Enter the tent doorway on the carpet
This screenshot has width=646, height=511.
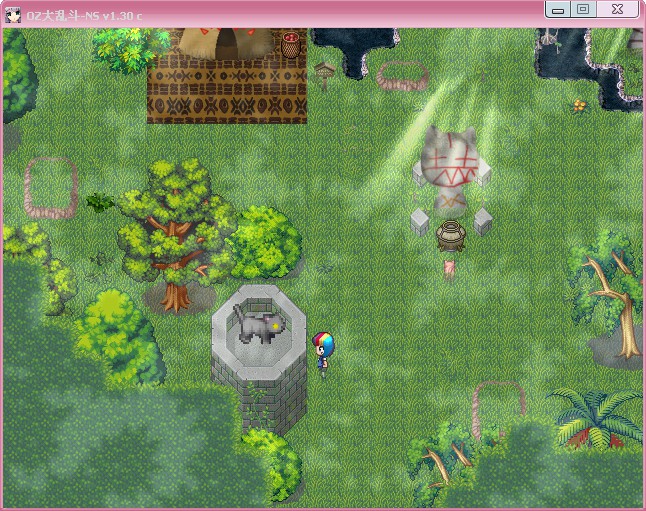pyautogui.click(x=226, y=44)
